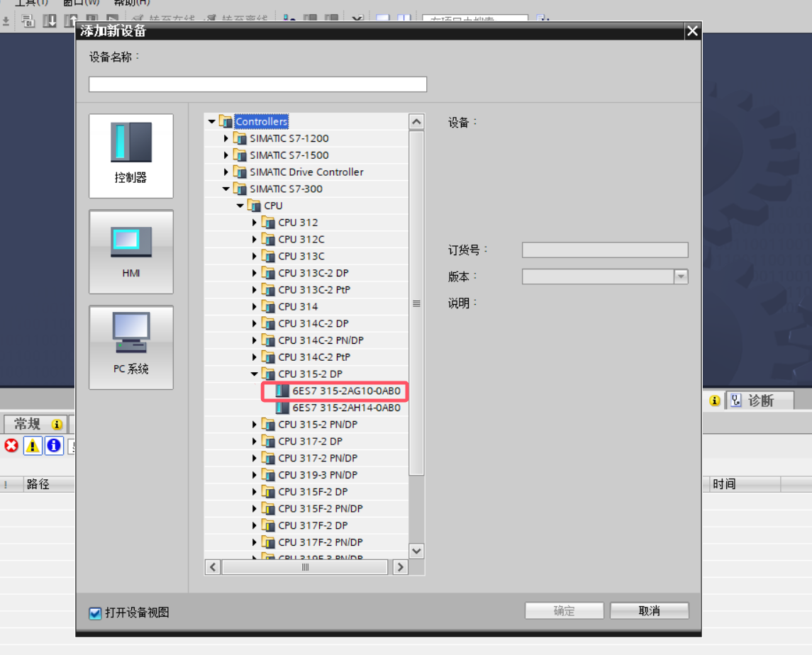Select 6ES7 315-2AG10-0AB0 in the tree
The height and width of the screenshot is (655, 812).
click(347, 391)
